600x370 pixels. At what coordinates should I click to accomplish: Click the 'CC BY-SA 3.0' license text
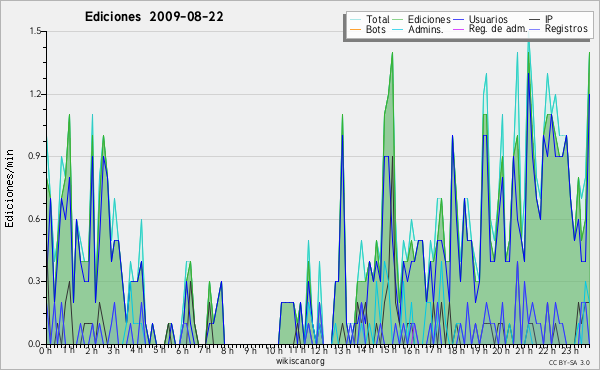click(x=569, y=362)
